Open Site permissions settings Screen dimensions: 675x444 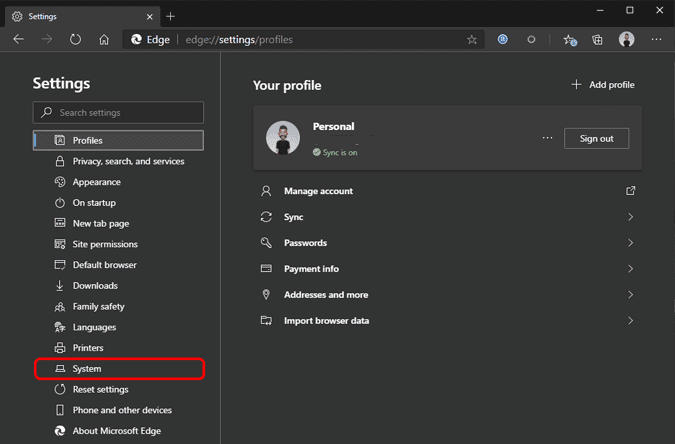coord(119,244)
